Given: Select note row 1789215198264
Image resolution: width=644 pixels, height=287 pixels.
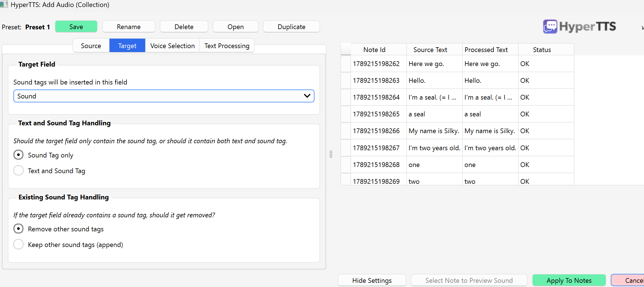Looking at the screenshot, I should (379, 97).
